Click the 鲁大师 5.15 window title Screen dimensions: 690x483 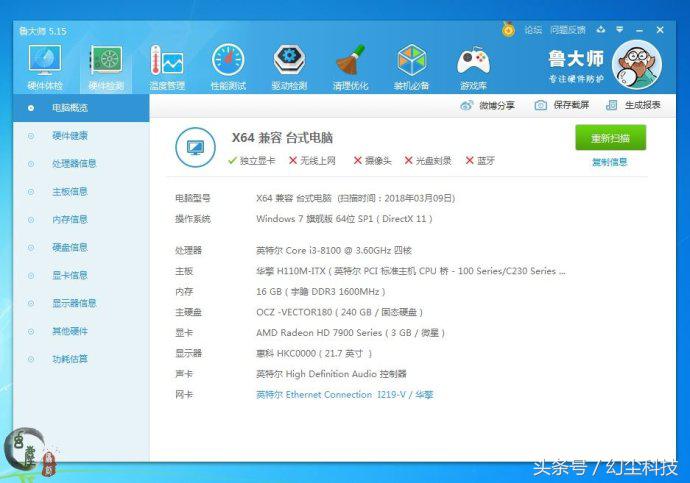coord(43,31)
